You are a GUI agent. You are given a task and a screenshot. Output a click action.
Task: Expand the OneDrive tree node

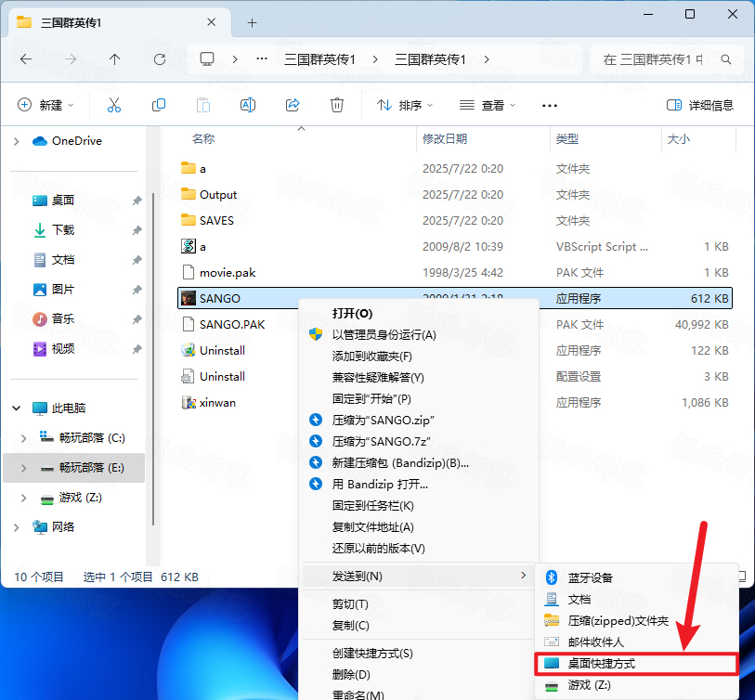[17, 141]
